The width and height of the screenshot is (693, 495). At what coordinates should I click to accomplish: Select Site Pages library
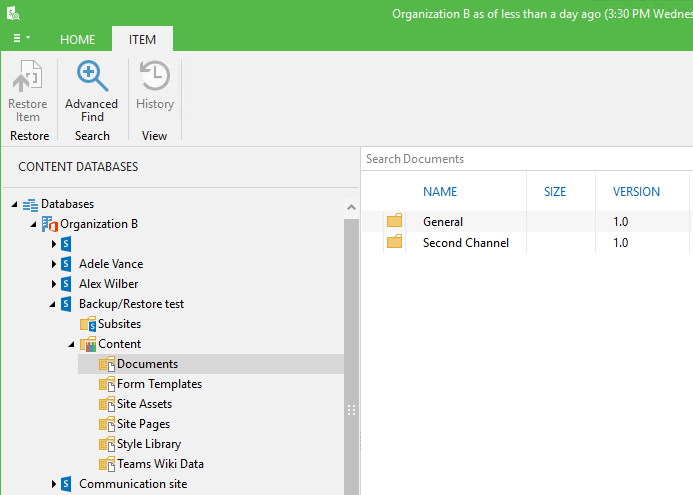143,424
